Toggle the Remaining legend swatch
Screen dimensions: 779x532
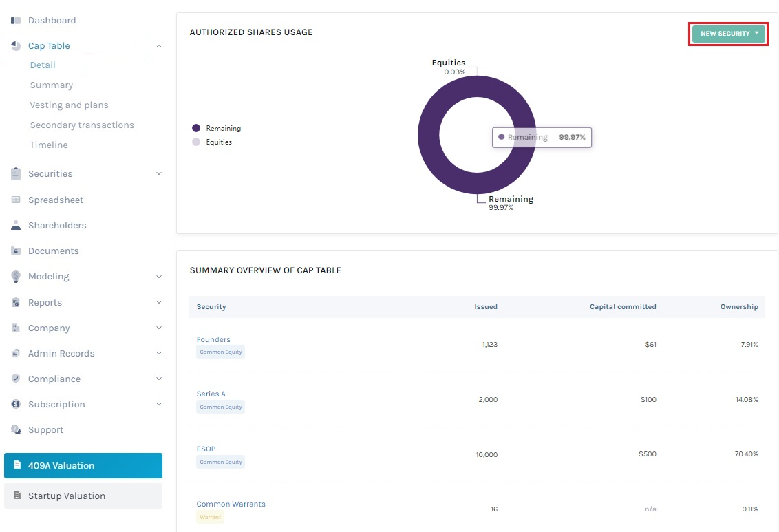coord(196,128)
